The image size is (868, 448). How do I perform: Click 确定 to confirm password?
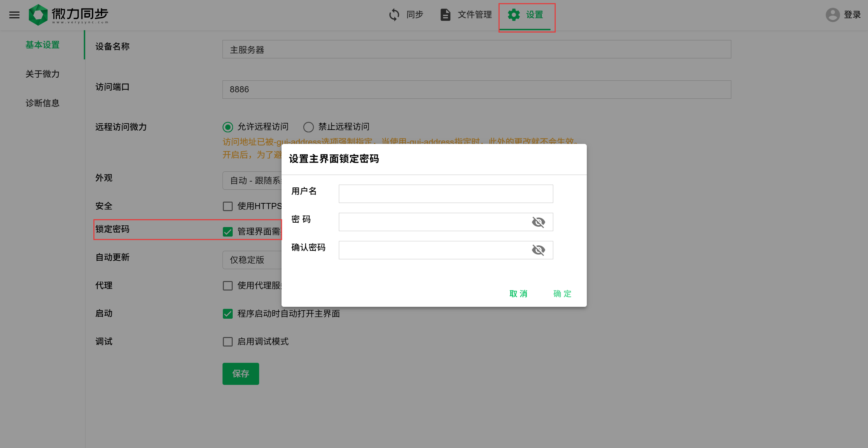click(x=562, y=294)
